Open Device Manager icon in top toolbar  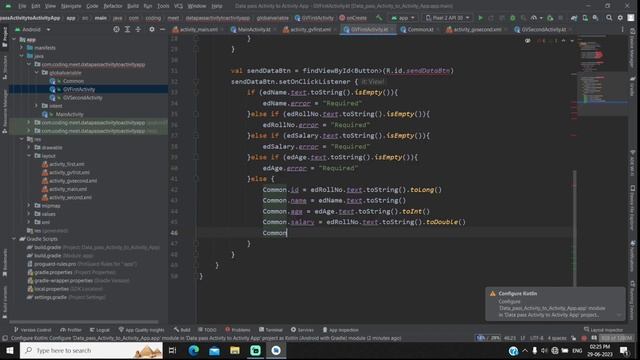(x=585, y=18)
